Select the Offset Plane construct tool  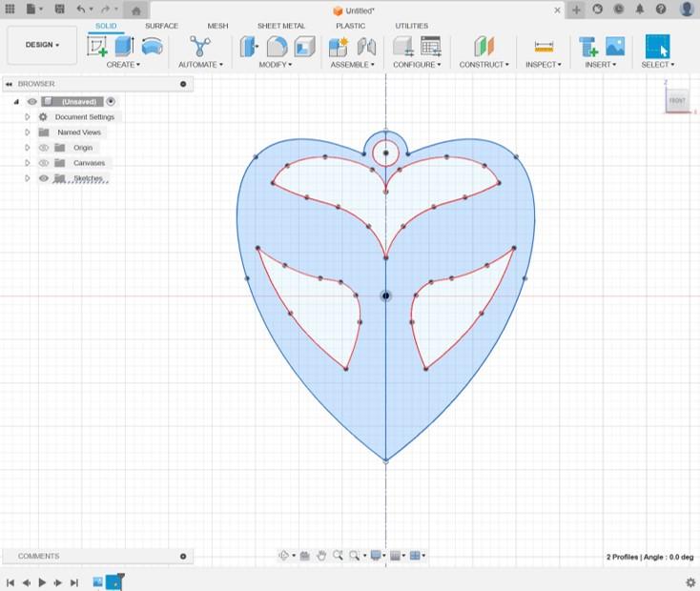(x=484, y=47)
